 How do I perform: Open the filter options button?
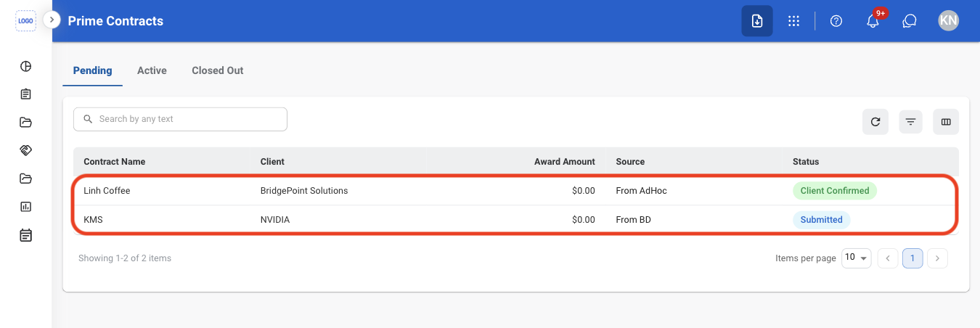coord(910,122)
